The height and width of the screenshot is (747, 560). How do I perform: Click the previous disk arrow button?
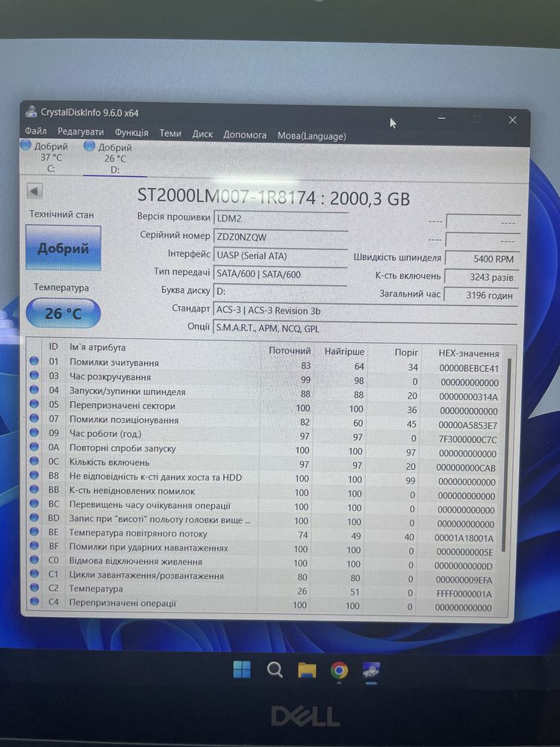pos(34,191)
